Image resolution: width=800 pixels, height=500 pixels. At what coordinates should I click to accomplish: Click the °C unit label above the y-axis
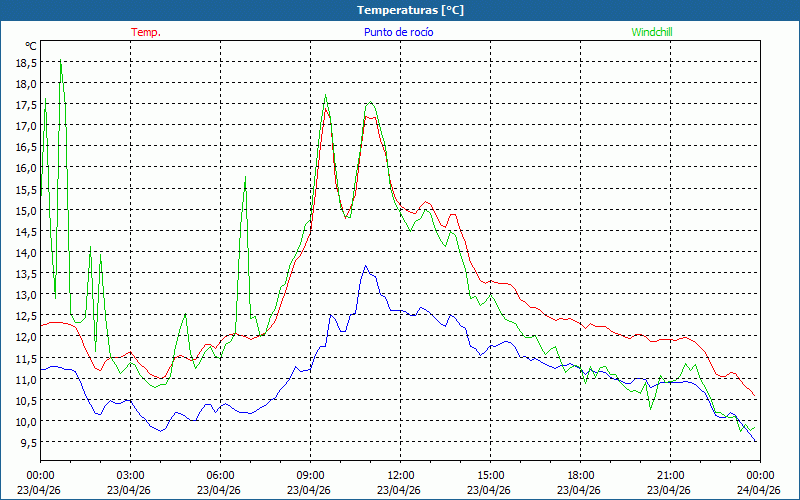pyautogui.click(x=31, y=46)
